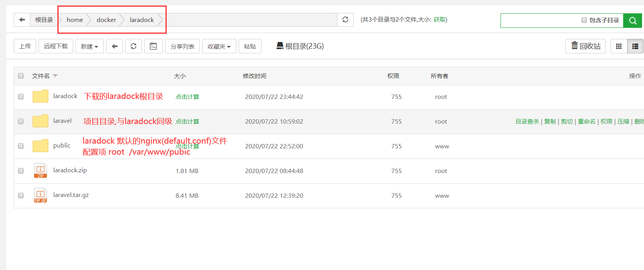Go to home in the breadcrumb path
644x270 pixels.
[x=75, y=20]
